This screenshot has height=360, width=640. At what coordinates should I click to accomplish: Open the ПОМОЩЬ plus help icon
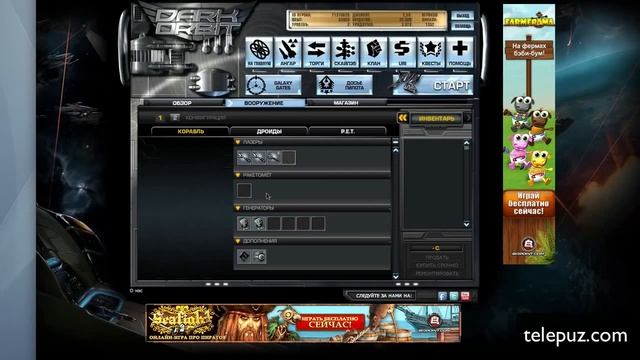click(x=460, y=52)
